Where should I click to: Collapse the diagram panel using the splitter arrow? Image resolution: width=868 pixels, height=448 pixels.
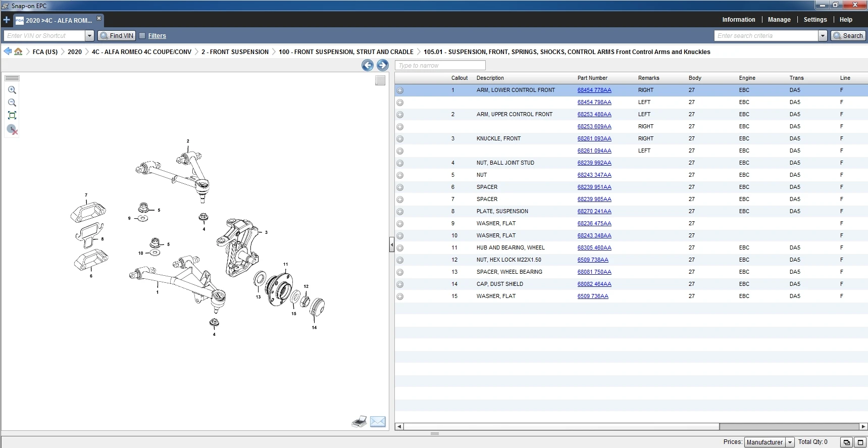(x=392, y=245)
